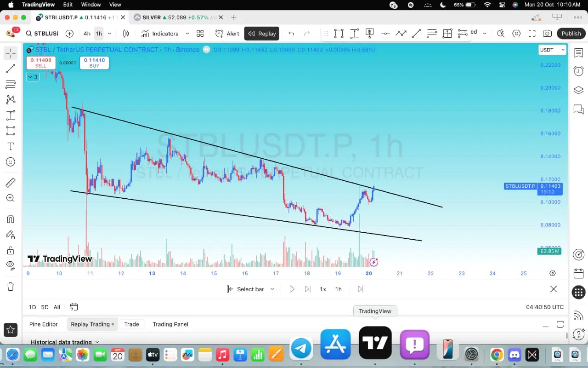Image resolution: width=588 pixels, height=368 pixels.
Task: Select the zigzag path tool in the floating toolbar
Action: 401,33
